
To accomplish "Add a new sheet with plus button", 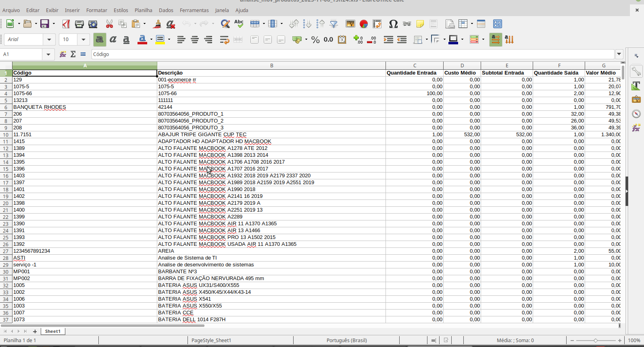I will pyautogui.click(x=35, y=331).
